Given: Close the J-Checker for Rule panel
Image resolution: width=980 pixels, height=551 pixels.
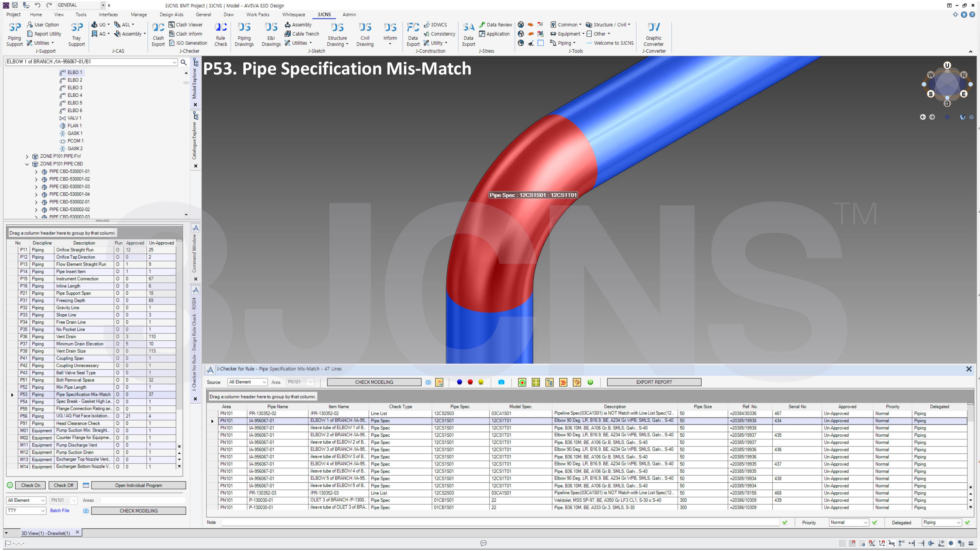Looking at the screenshot, I should point(969,369).
